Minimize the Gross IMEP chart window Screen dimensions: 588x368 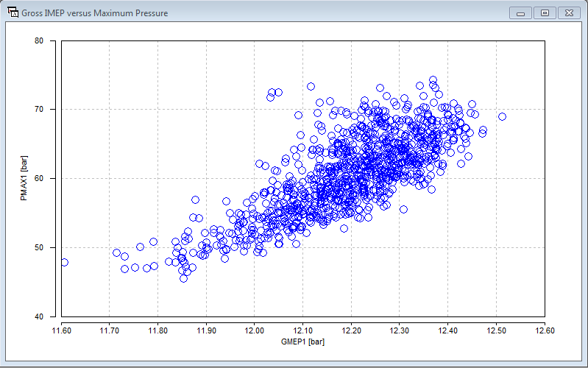[521, 13]
